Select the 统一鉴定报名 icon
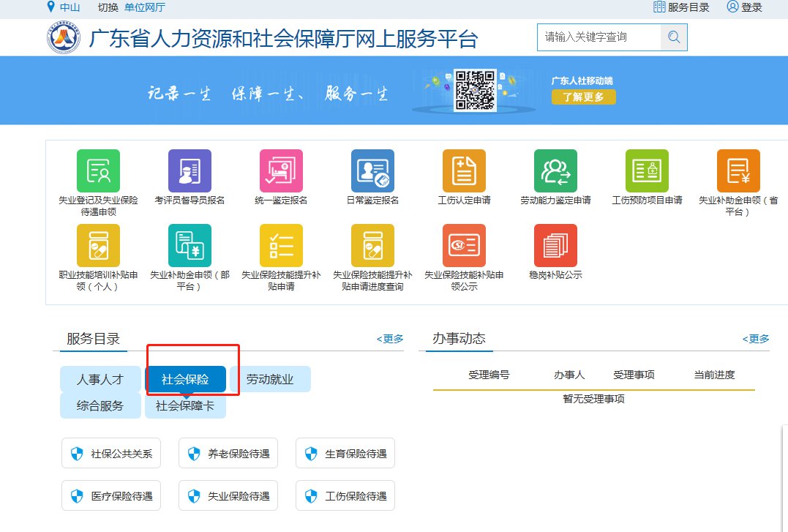This screenshot has height=532, width=788. 281,171
